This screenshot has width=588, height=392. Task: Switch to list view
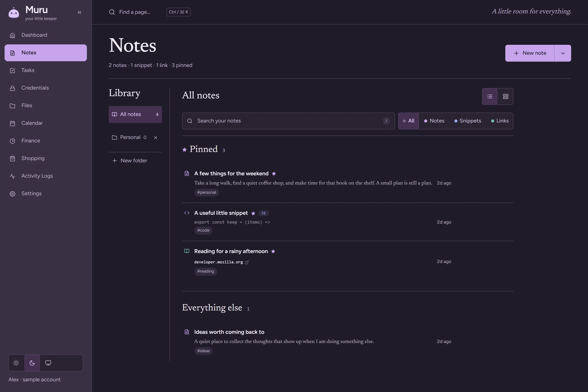(x=489, y=96)
